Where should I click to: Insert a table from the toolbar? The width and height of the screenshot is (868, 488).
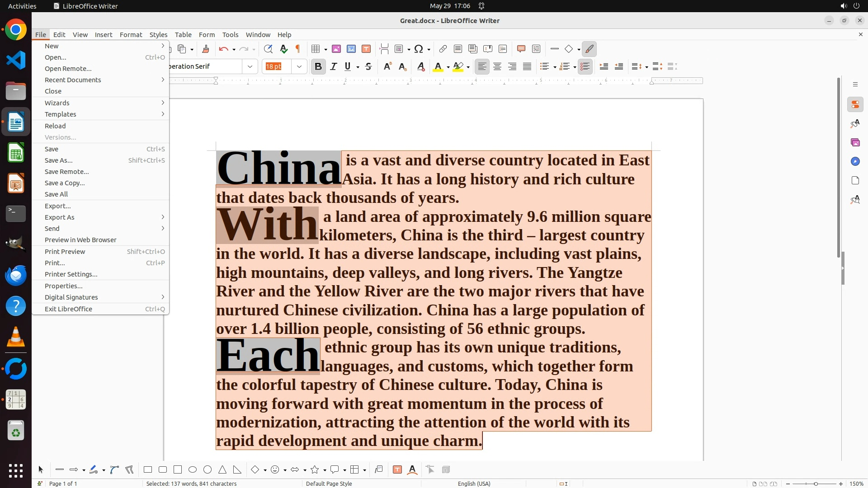pos(316,49)
